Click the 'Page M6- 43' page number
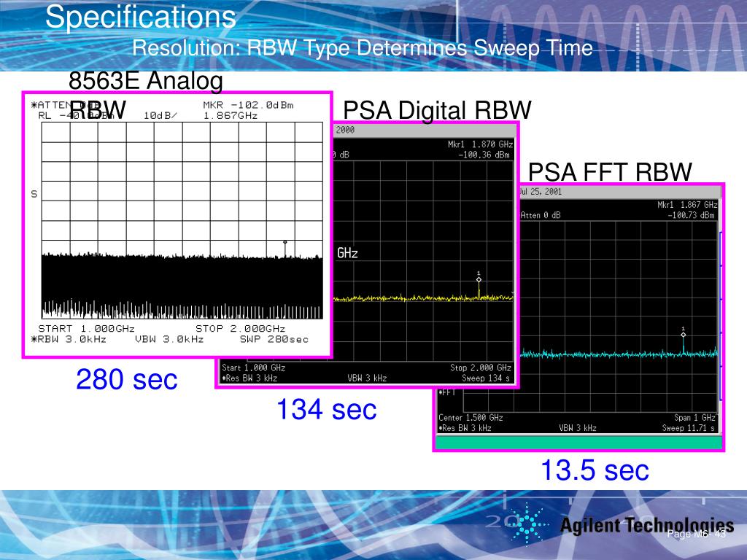 (696, 534)
